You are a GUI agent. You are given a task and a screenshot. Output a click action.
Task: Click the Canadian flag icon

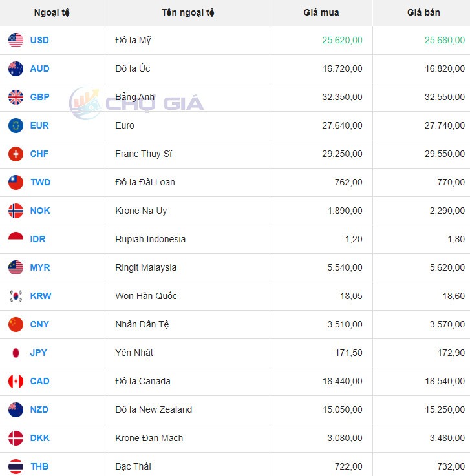(x=16, y=381)
